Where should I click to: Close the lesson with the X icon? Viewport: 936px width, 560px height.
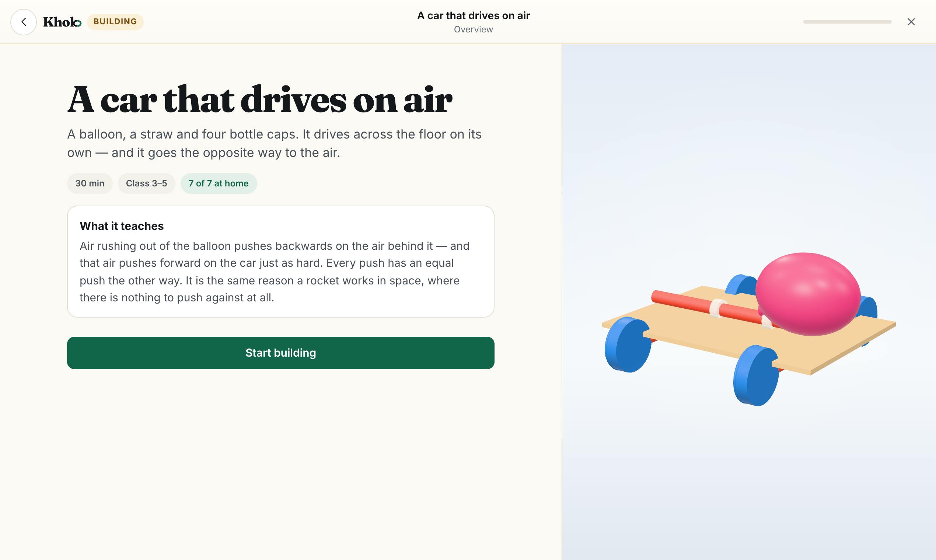(x=911, y=22)
